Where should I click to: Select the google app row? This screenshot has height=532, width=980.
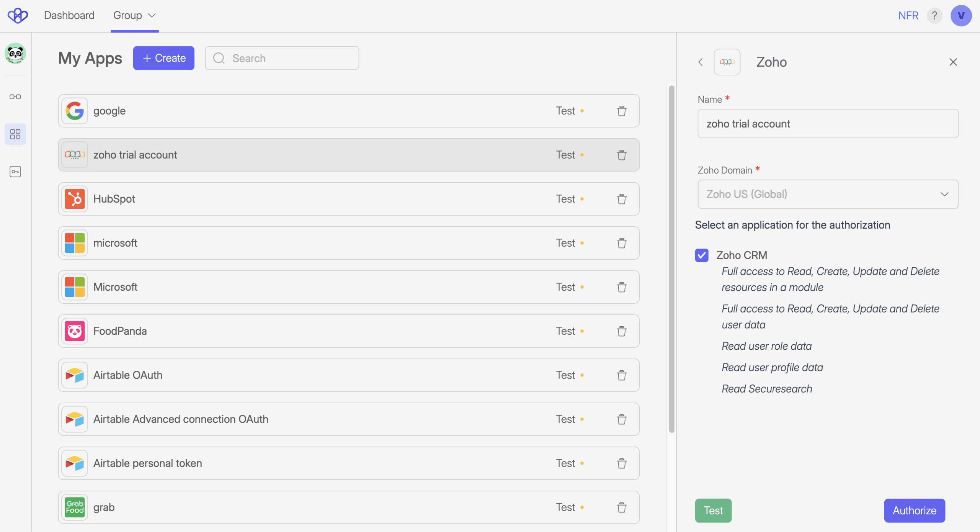pos(349,111)
